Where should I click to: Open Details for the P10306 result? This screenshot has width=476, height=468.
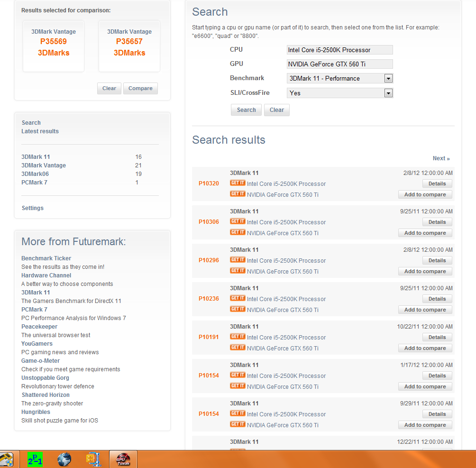(x=437, y=222)
